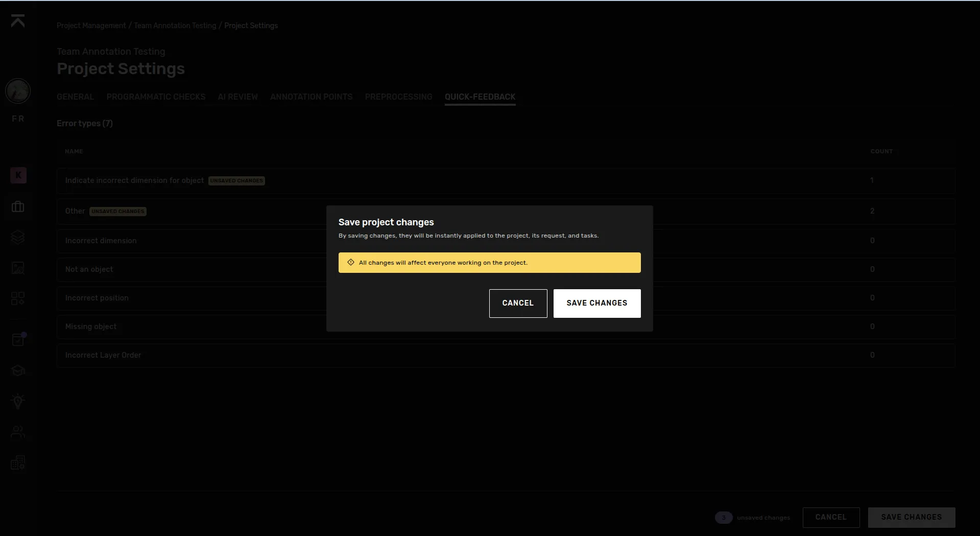
Task: Click the NAME column header
Action: (x=74, y=152)
